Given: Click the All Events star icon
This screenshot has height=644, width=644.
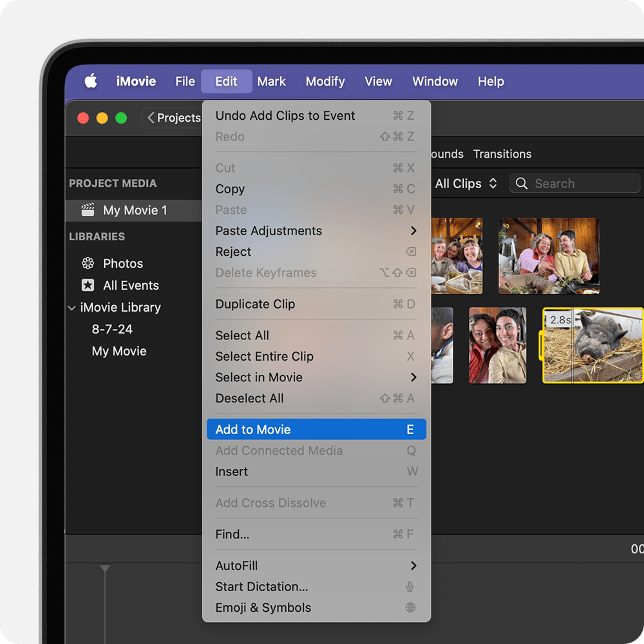Looking at the screenshot, I should pyautogui.click(x=87, y=285).
